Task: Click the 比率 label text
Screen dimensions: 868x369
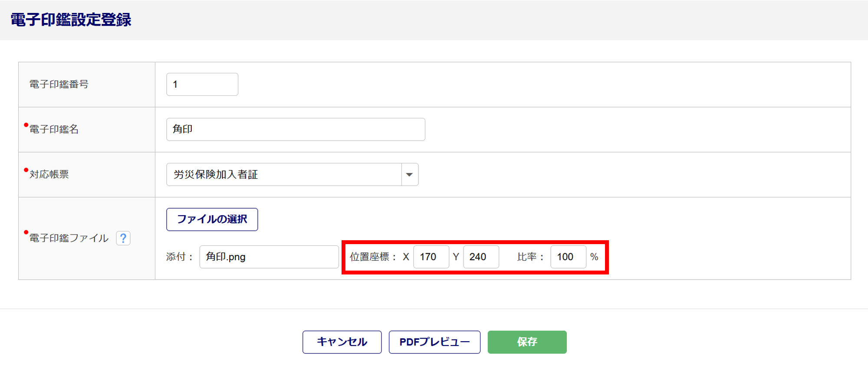Action: (x=527, y=257)
